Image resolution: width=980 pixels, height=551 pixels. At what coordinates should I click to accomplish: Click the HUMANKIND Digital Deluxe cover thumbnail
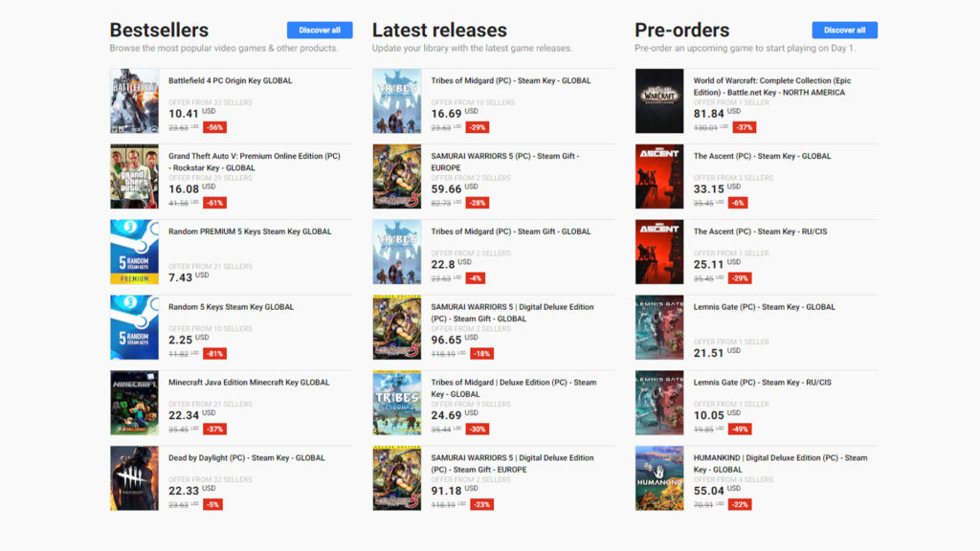tap(659, 478)
